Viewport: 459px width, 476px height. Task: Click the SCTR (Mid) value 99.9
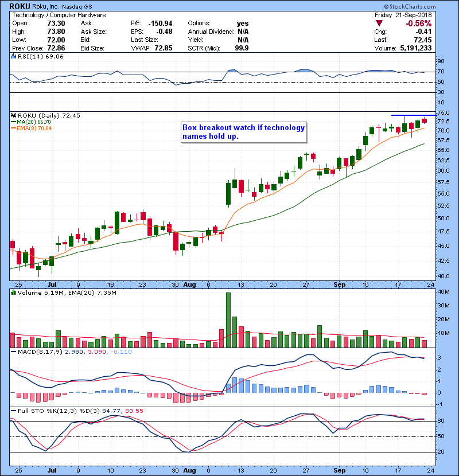coord(242,48)
